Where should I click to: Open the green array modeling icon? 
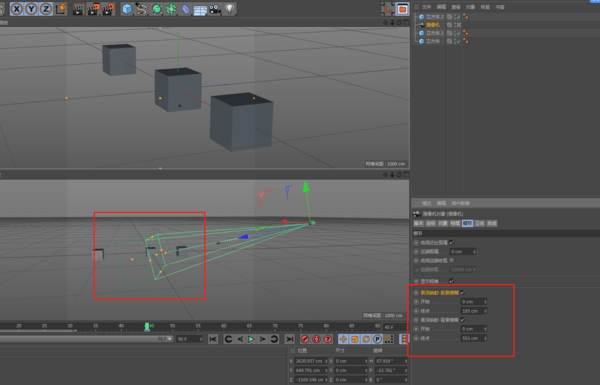tap(171, 9)
